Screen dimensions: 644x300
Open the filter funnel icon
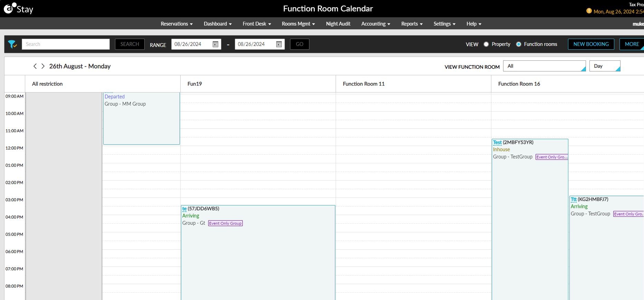(x=12, y=44)
